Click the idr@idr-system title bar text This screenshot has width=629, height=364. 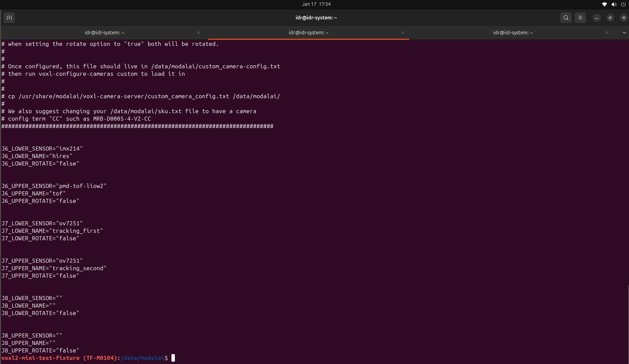pyautogui.click(x=316, y=18)
